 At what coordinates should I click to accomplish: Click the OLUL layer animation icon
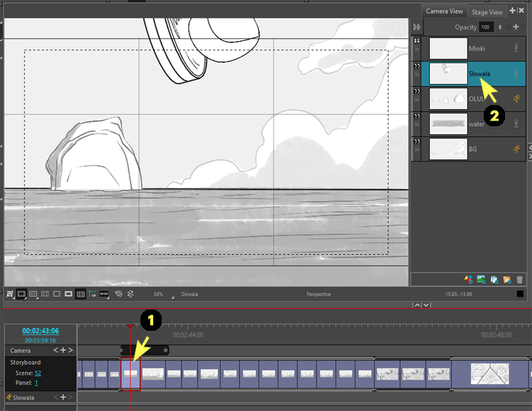coord(516,99)
